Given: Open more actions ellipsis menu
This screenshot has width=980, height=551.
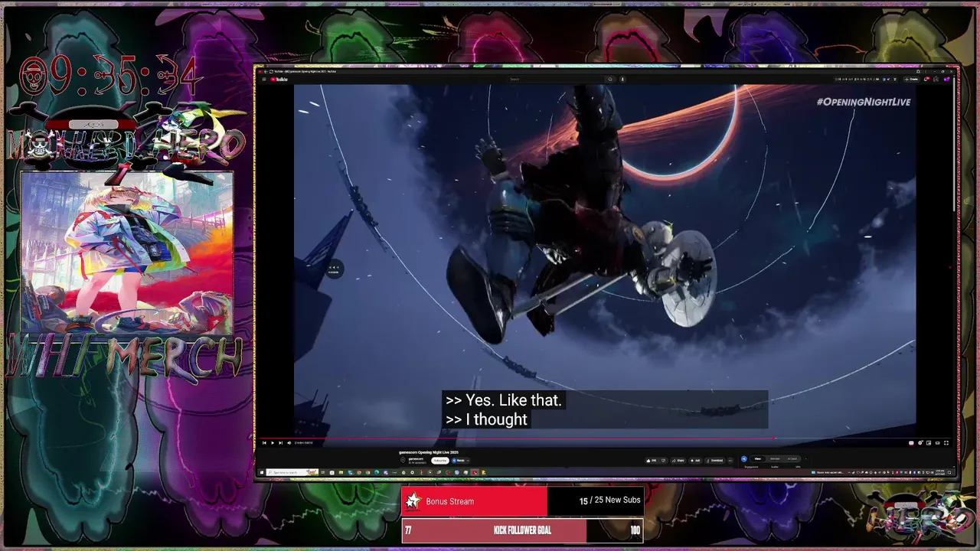Looking at the screenshot, I should click(x=730, y=461).
